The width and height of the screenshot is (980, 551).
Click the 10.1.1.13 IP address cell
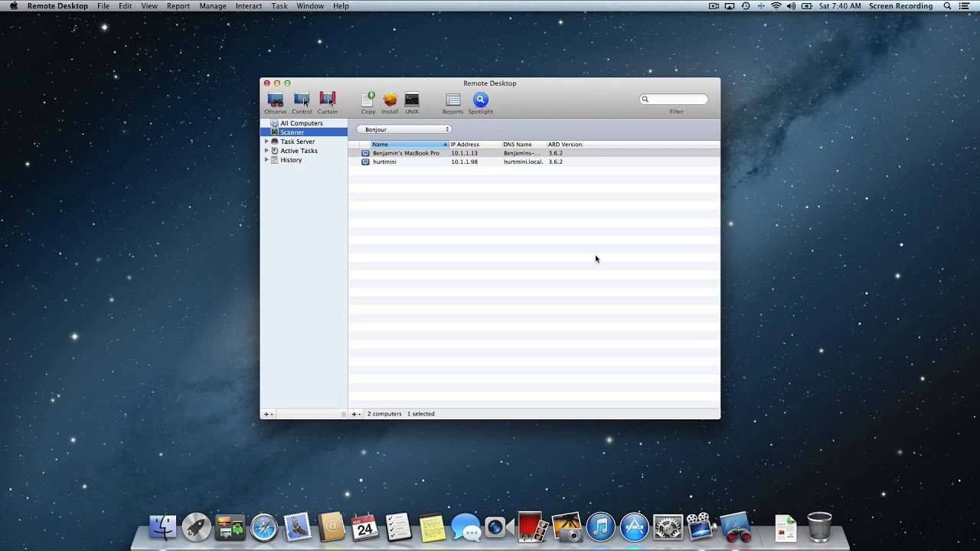(x=464, y=153)
